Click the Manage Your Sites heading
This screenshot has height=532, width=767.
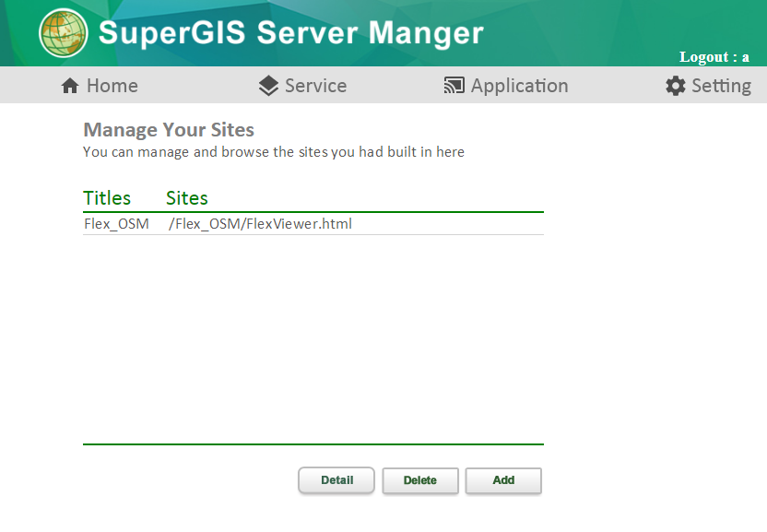pos(169,130)
